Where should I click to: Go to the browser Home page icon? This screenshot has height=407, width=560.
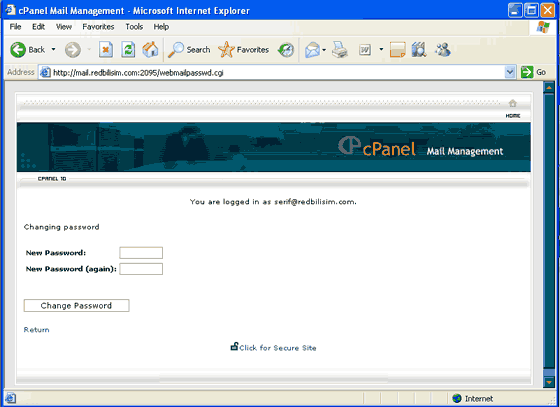click(150, 50)
